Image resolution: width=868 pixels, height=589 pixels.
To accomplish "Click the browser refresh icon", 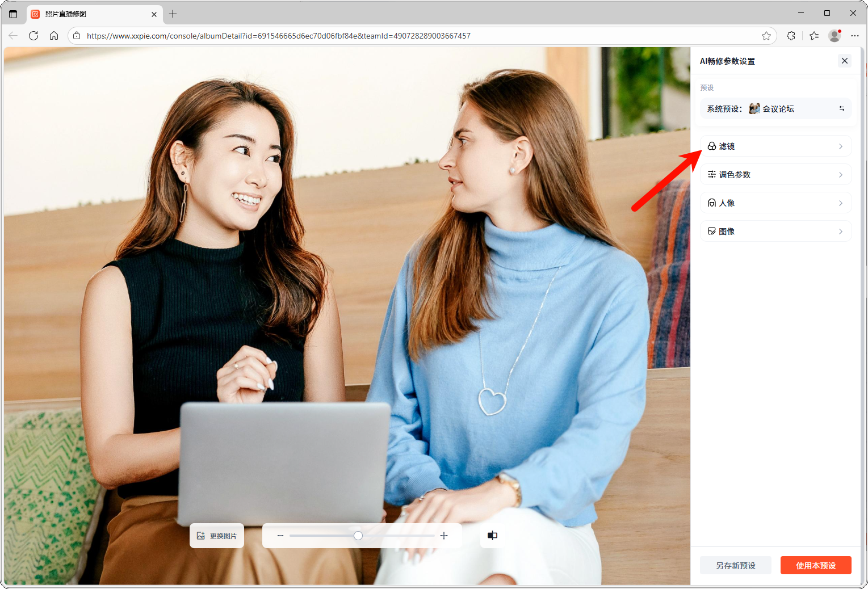I will (x=33, y=36).
